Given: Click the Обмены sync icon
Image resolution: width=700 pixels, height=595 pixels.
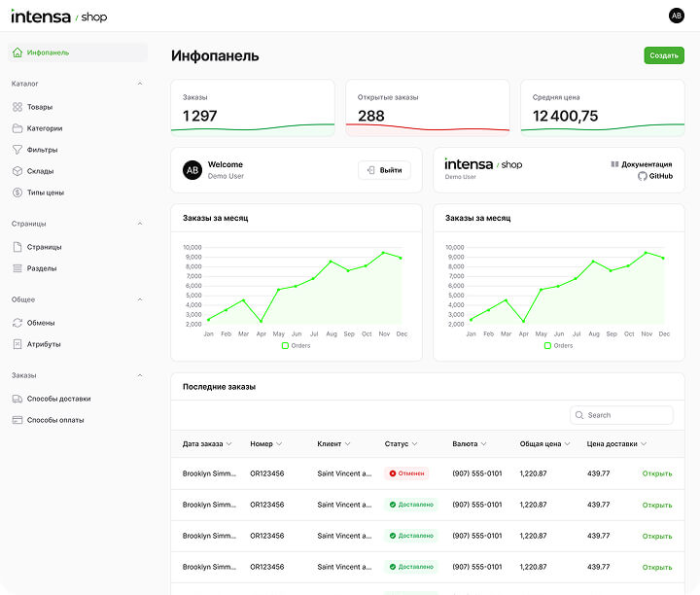Looking at the screenshot, I should pyautogui.click(x=17, y=323).
